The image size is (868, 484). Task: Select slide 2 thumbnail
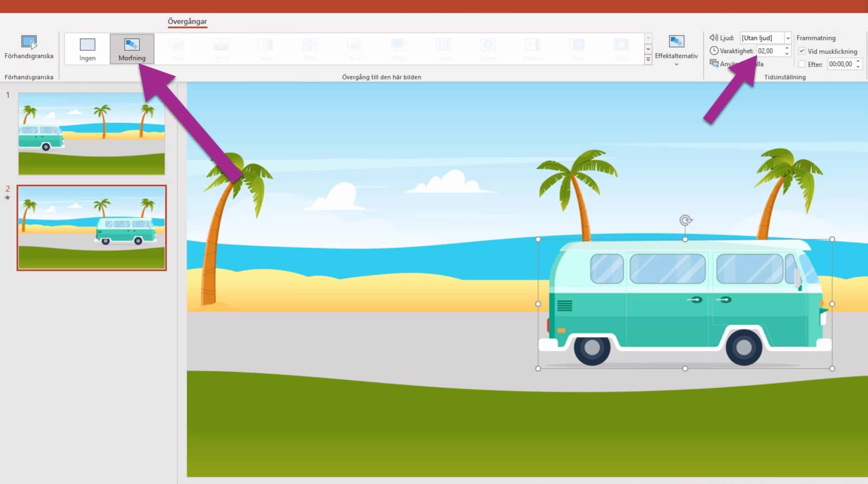click(92, 228)
